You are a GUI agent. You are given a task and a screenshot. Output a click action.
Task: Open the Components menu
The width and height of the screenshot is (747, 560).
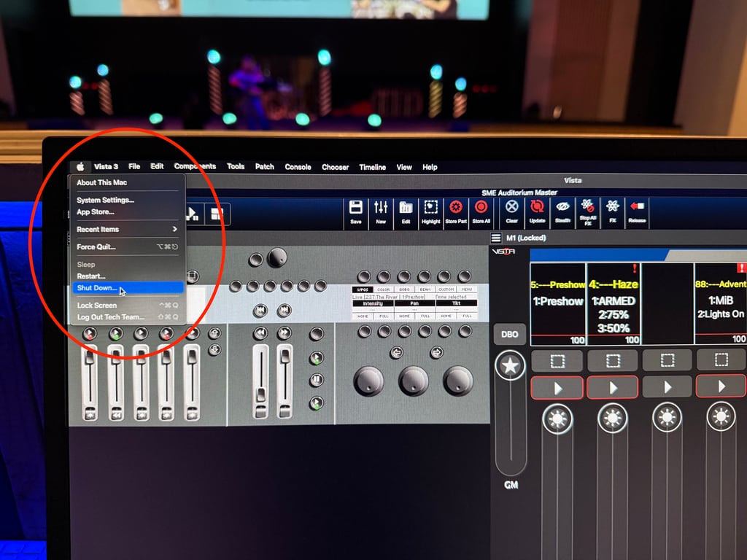195,166
